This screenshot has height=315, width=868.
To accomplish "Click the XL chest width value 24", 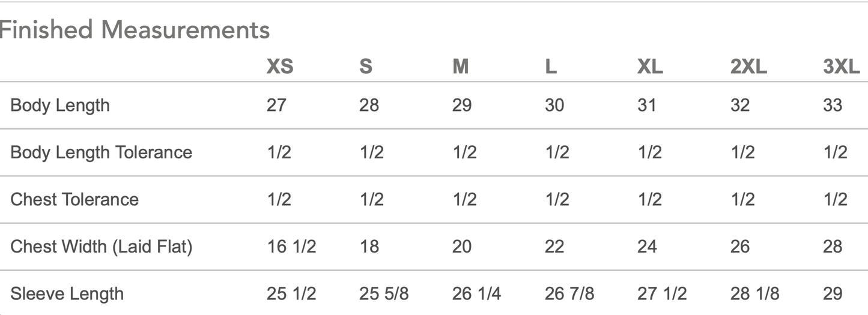I will tap(648, 247).
